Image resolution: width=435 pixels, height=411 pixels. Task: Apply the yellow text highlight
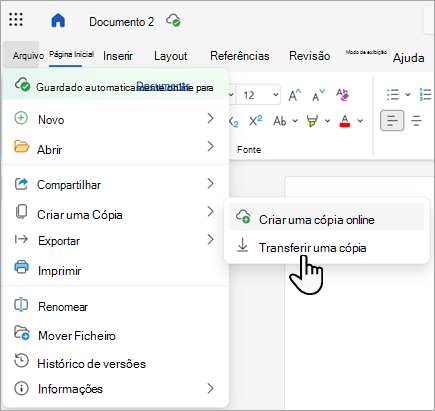(312, 121)
